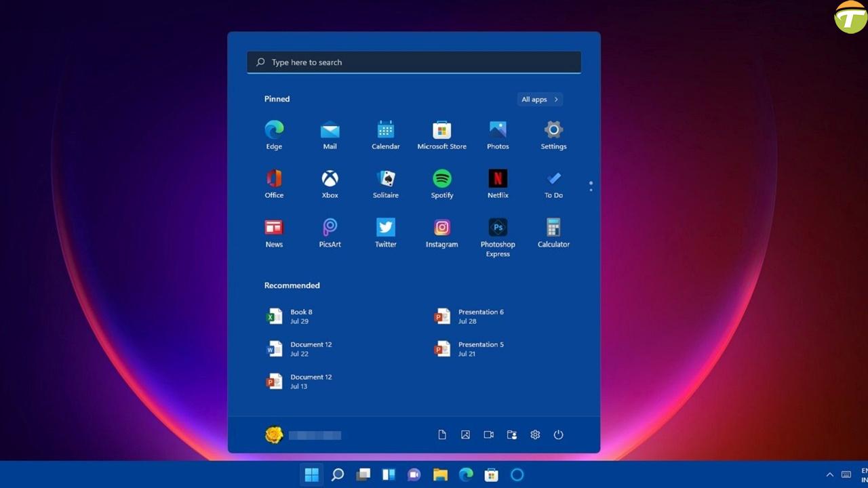Image resolution: width=868 pixels, height=488 pixels.
Task: Open the Xbox app
Action: click(x=330, y=184)
